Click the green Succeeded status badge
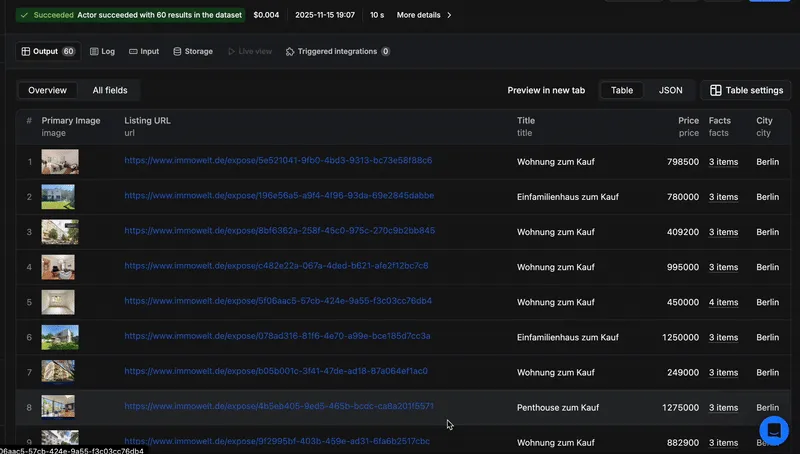The width and height of the screenshot is (800, 454). point(46,15)
